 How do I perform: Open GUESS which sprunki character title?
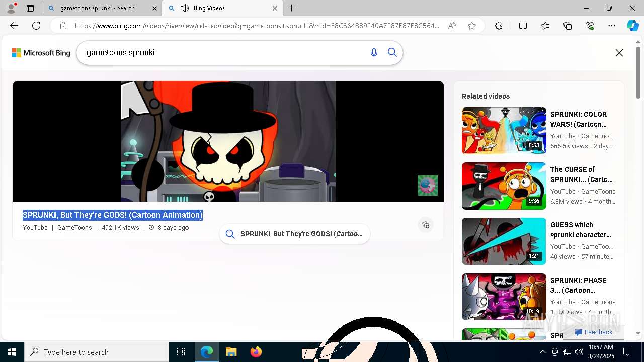click(581, 230)
